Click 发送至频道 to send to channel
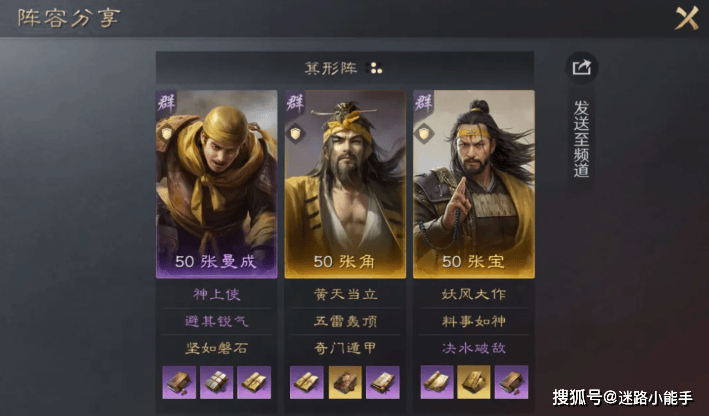709x416 pixels. [581, 139]
